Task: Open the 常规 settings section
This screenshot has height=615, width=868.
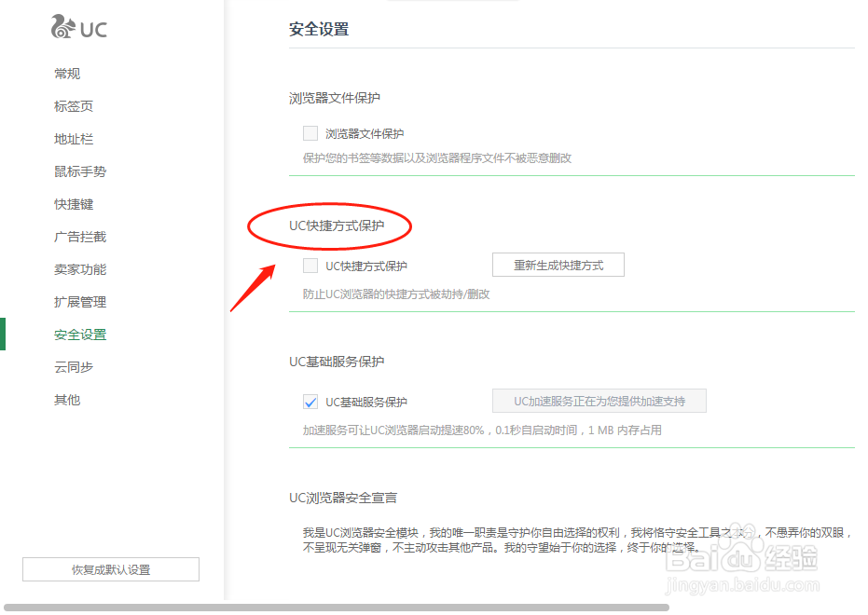Action: pyautogui.click(x=67, y=74)
